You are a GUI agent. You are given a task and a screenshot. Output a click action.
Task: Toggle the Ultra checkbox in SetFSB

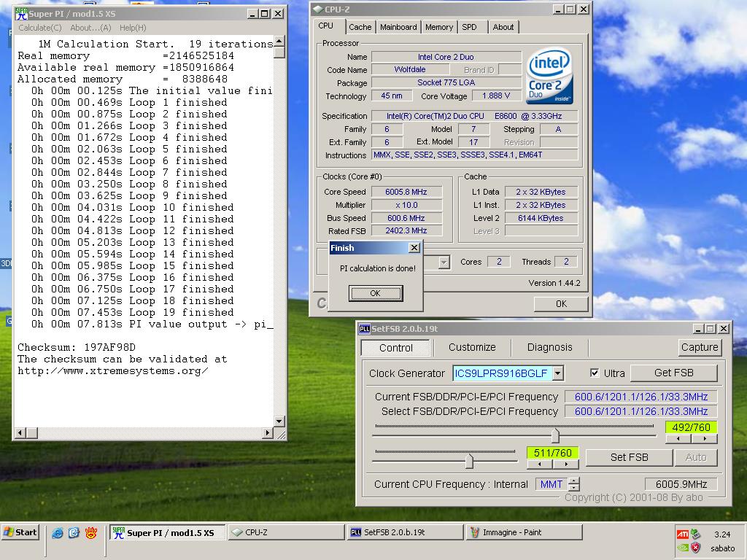point(595,373)
